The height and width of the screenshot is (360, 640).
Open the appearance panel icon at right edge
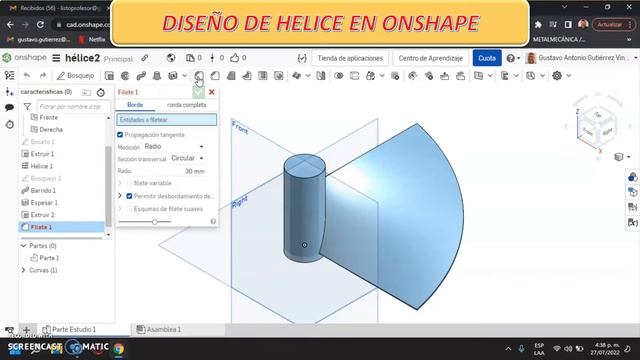tap(632, 177)
